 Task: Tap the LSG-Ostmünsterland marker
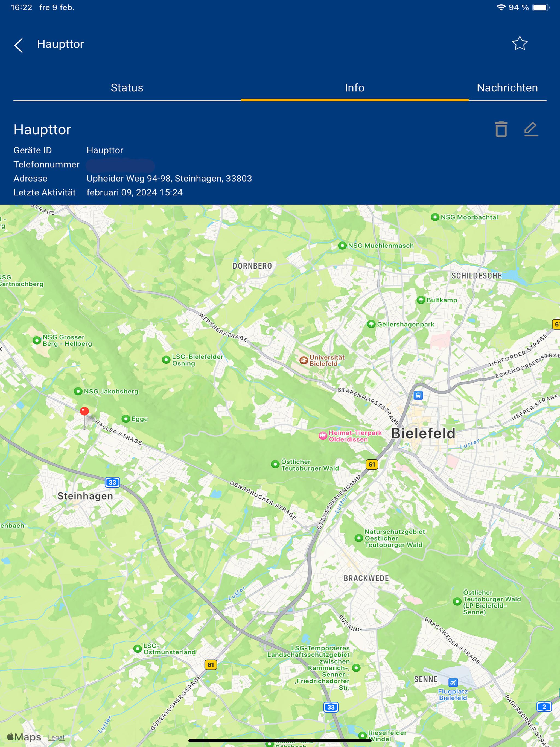tap(138, 649)
